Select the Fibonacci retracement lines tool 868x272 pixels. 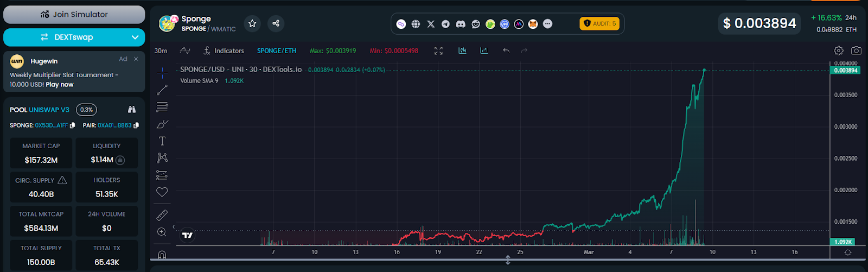tap(162, 107)
